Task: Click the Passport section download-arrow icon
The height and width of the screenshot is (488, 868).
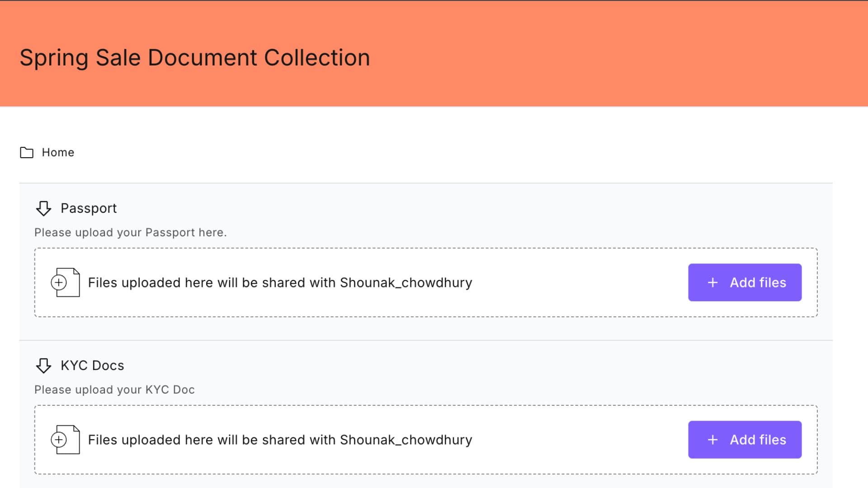Action: (43, 208)
